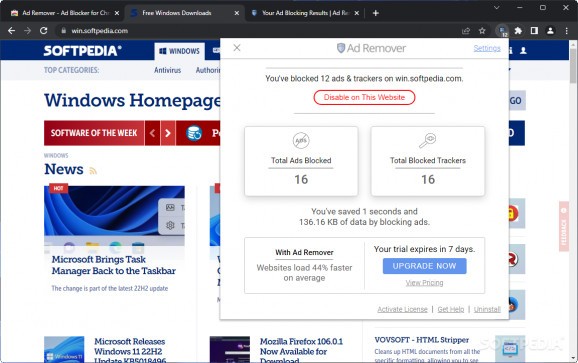The height and width of the screenshot is (363, 578).
Task: Switch to Your Ad Blocking Results tab
Action: (305, 13)
